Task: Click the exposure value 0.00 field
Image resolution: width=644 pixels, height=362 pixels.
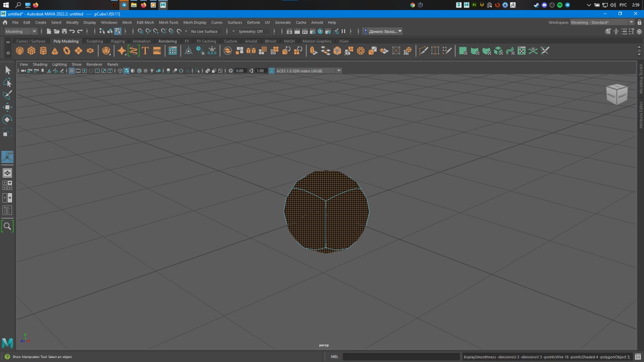Action: coord(240,71)
